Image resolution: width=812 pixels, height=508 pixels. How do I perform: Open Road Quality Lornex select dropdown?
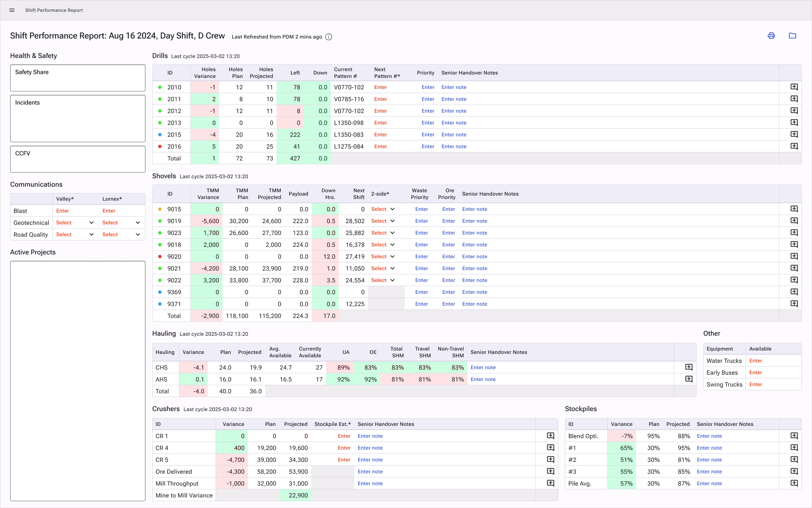click(121, 235)
